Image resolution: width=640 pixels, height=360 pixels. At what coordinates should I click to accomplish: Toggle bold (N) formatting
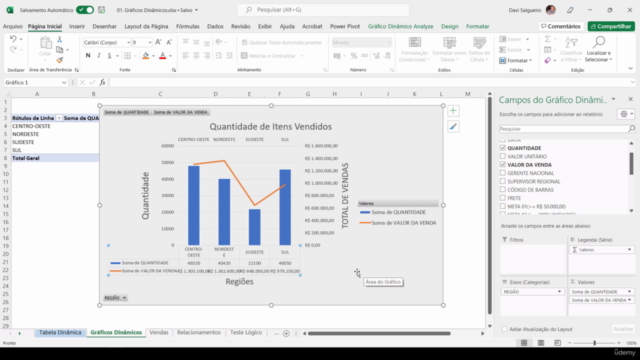click(88, 56)
